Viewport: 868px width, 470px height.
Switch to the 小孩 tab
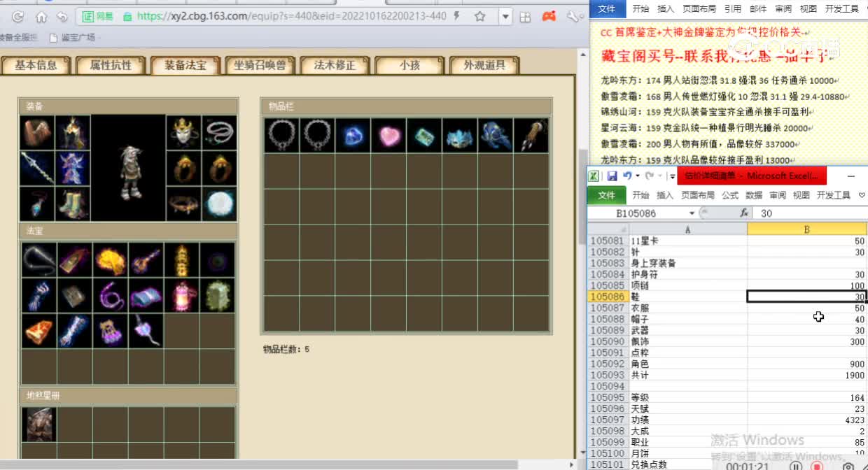[x=409, y=65]
